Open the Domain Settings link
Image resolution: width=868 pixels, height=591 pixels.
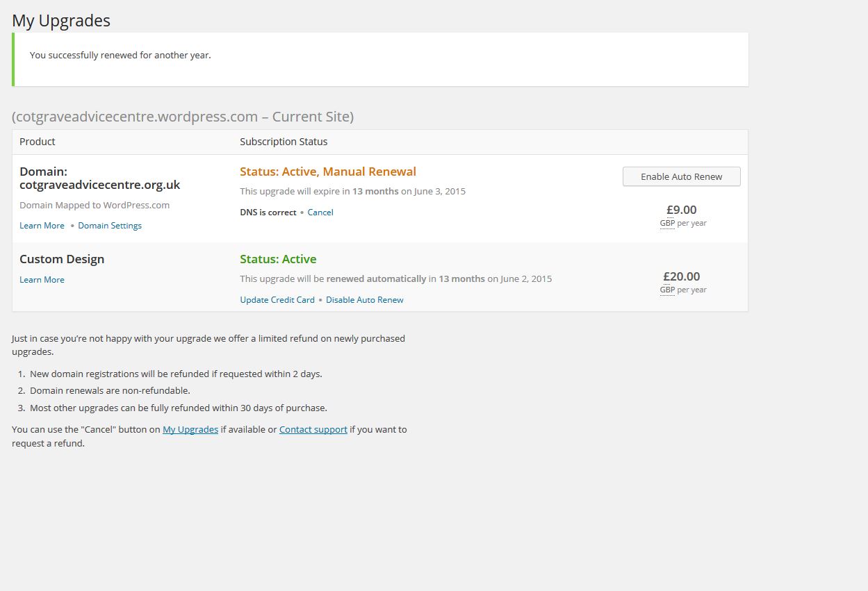point(110,226)
